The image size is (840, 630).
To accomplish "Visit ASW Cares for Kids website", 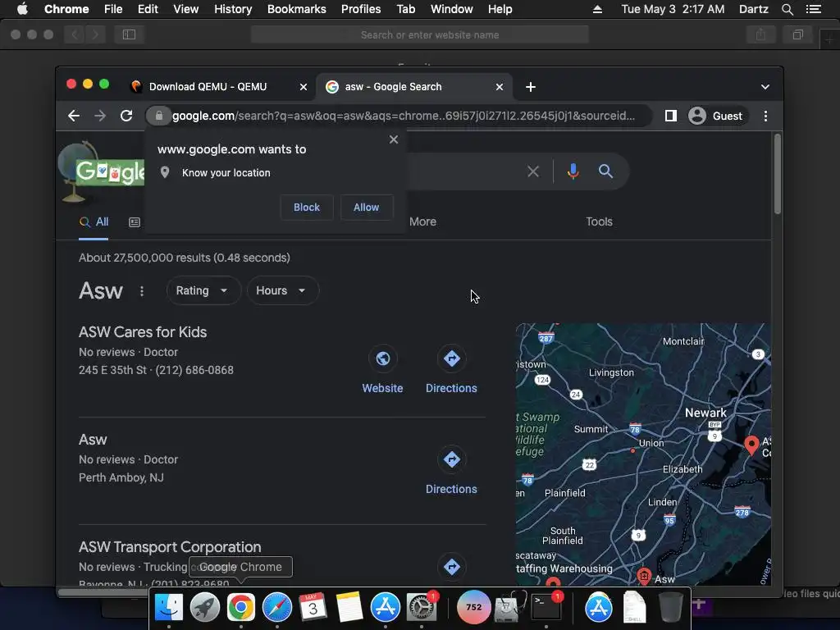I will point(382,370).
